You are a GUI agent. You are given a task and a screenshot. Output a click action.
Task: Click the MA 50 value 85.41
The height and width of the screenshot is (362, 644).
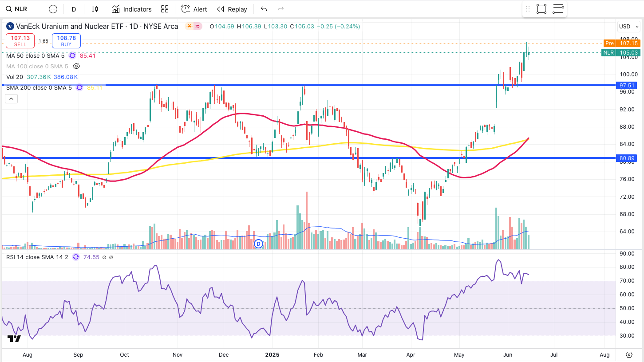coord(87,55)
